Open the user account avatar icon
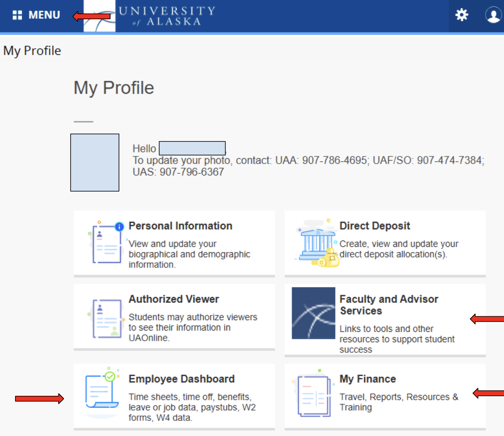The height and width of the screenshot is (436, 504). coord(493,15)
